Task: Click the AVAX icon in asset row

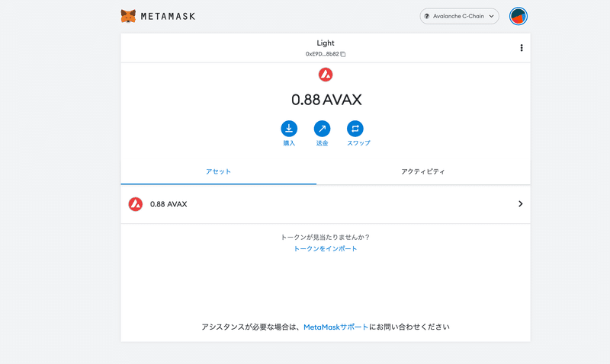Action: [136, 204]
